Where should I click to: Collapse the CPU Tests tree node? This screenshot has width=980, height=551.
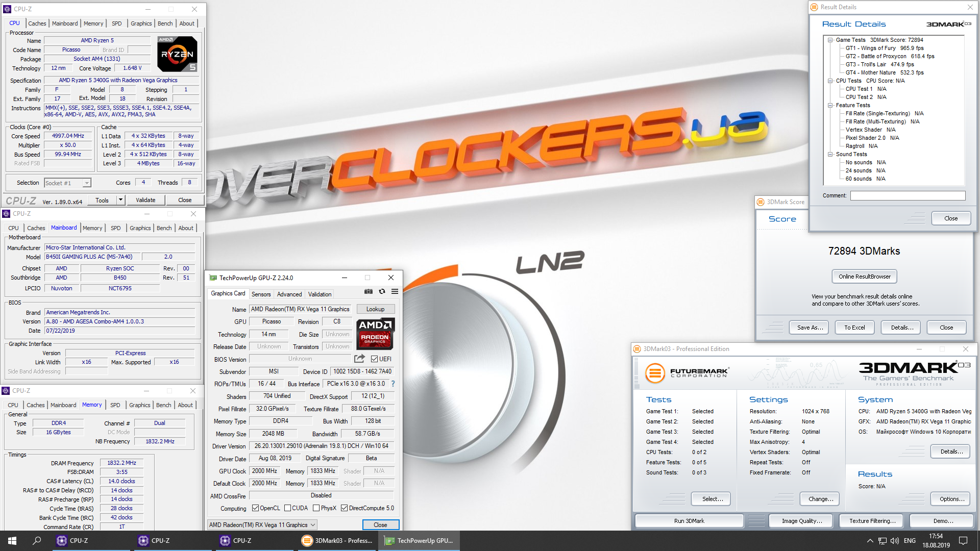pyautogui.click(x=830, y=81)
